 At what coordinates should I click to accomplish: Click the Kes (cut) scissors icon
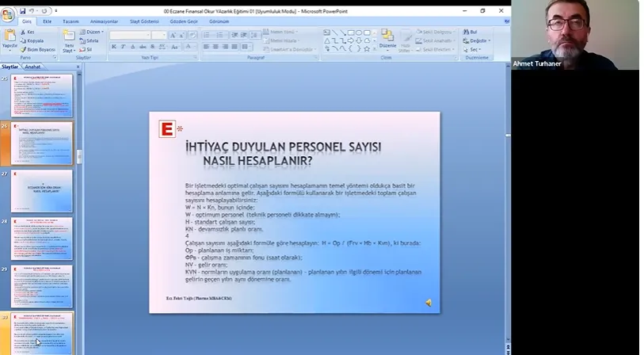point(23,32)
